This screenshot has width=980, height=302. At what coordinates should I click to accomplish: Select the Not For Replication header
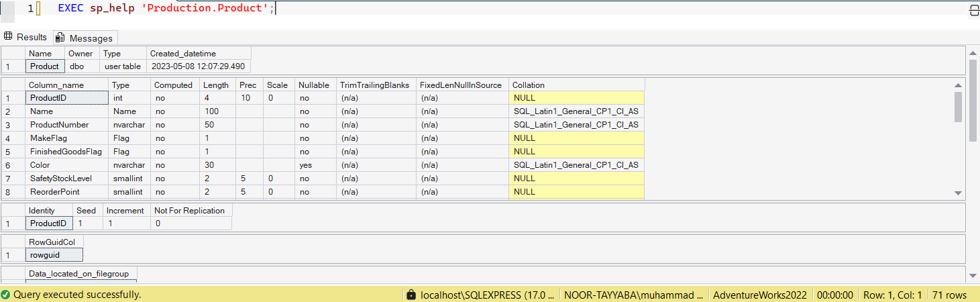[191, 211]
